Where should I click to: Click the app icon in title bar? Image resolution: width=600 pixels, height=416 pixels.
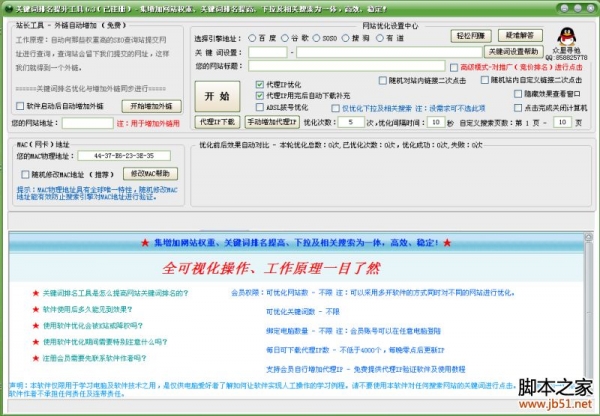click(8, 9)
